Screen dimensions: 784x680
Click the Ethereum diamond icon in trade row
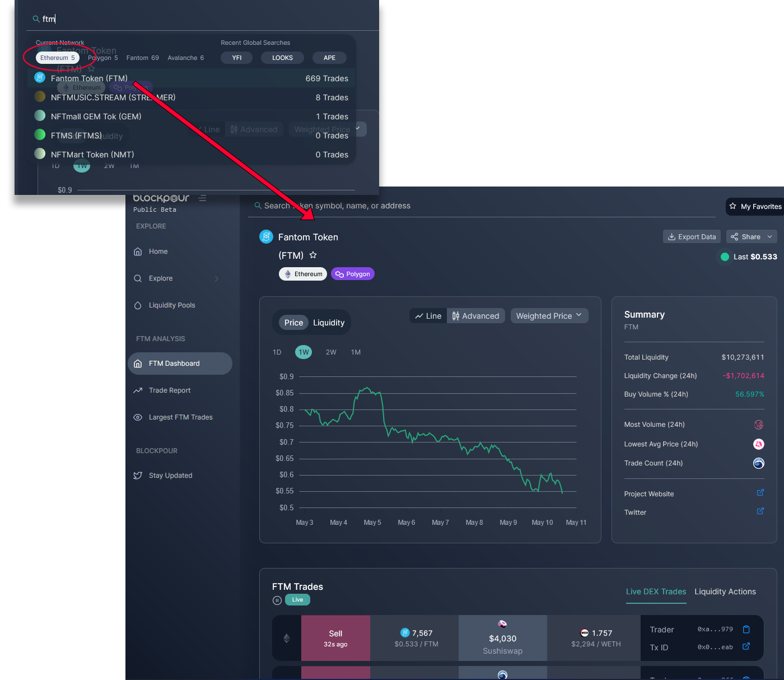click(287, 638)
